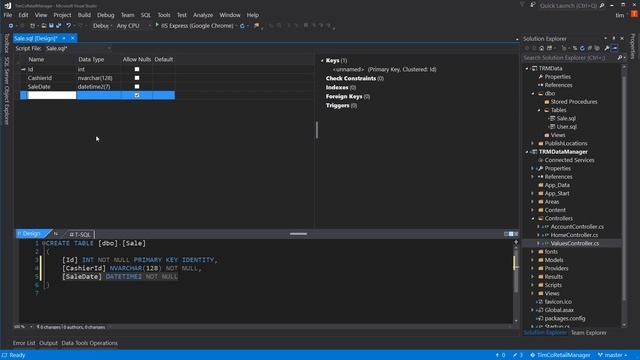Open Sale.sql in Solution Explorer

(566, 118)
